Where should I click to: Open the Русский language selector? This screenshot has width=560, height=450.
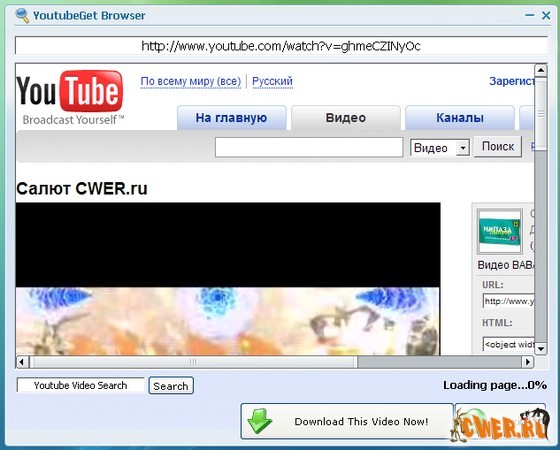(x=272, y=81)
